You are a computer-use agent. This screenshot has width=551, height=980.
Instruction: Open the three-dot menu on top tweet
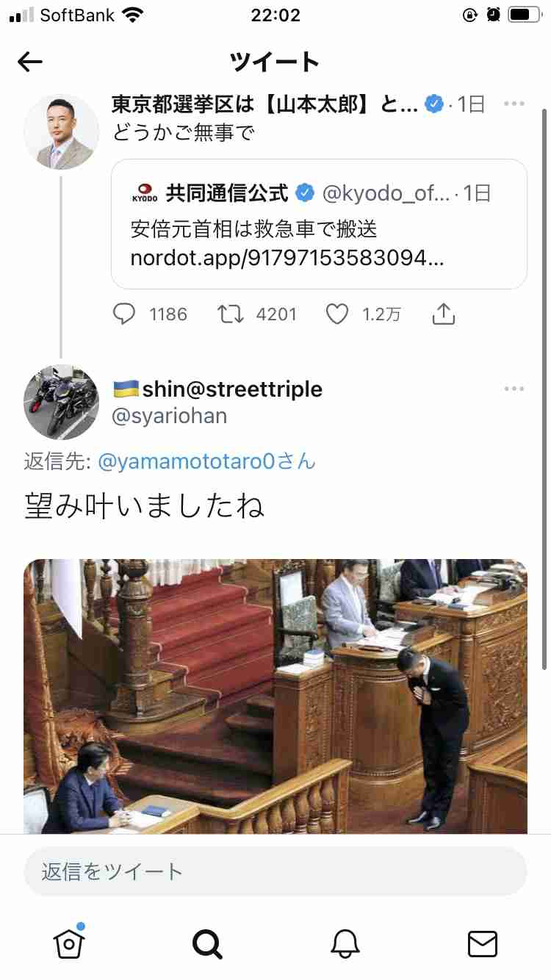point(514,104)
